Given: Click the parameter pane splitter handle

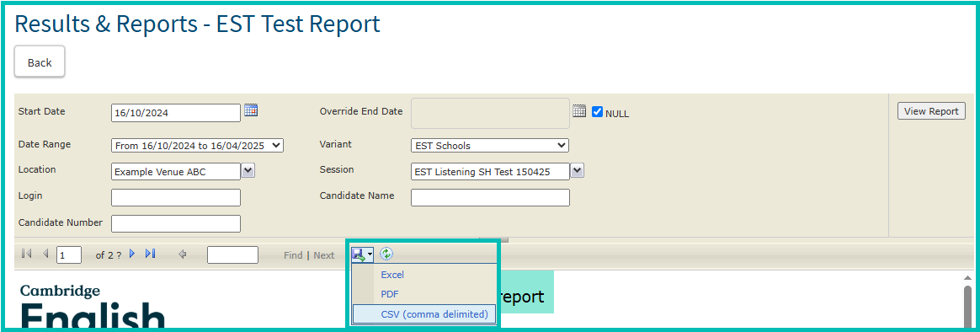Looking at the screenshot, I should point(493,239).
